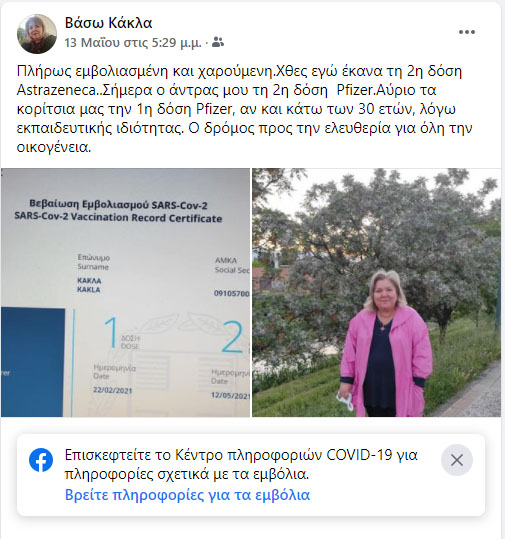The image size is (505, 539).
Task: Dismiss the COVID-19 information banner
Action: [x=457, y=460]
